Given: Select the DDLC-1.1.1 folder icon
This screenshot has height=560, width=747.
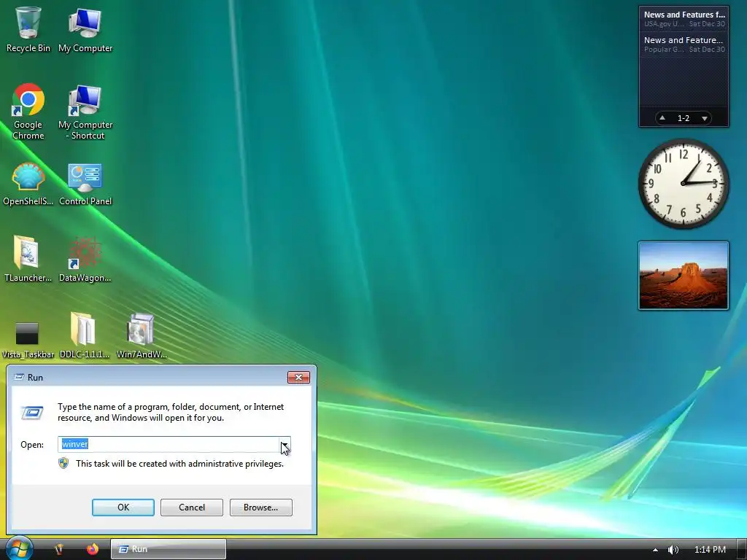Looking at the screenshot, I should pos(85,335).
